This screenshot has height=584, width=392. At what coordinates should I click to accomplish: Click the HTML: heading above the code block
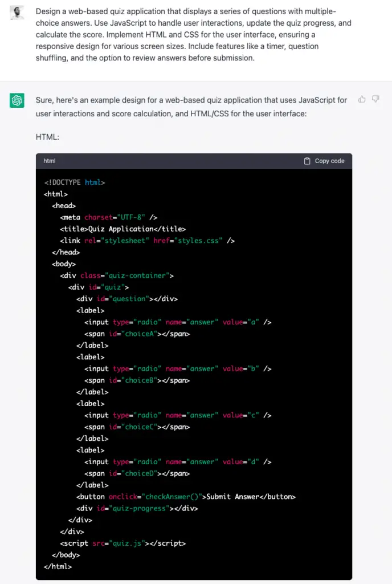pos(47,137)
